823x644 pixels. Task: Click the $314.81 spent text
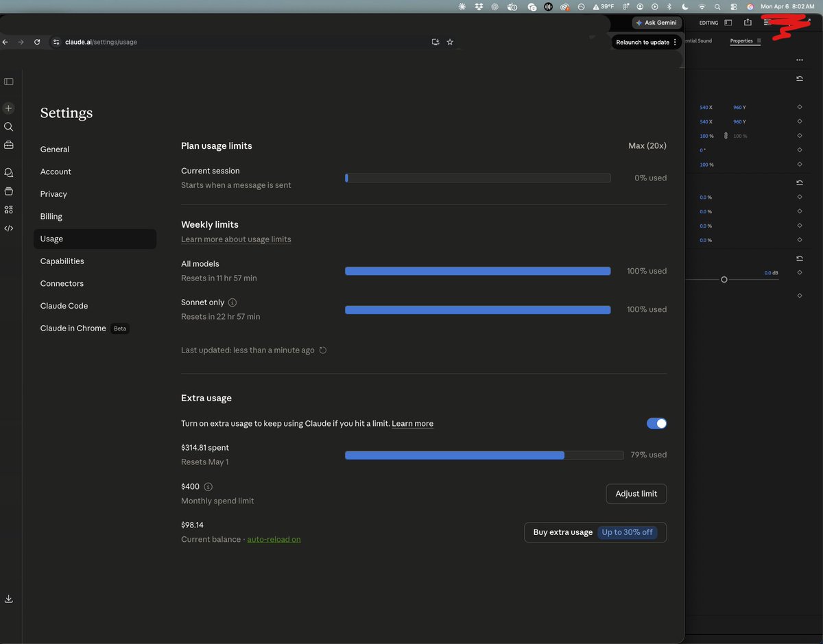click(205, 448)
